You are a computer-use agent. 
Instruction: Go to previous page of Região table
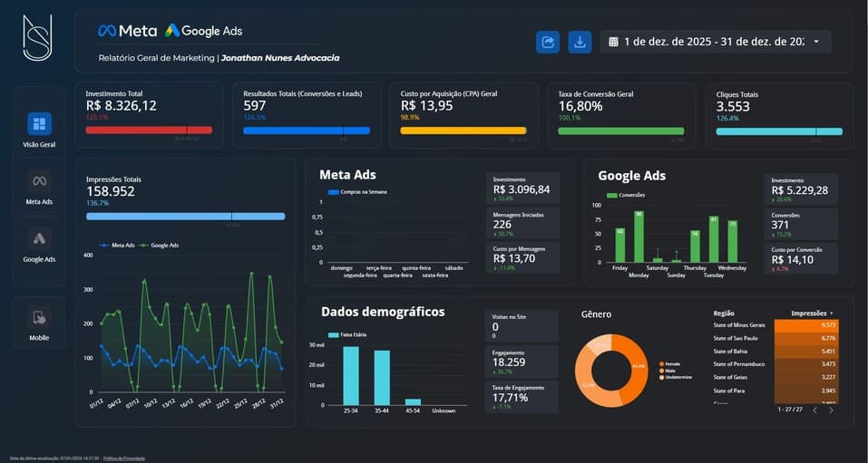click(x=814, y=410)
